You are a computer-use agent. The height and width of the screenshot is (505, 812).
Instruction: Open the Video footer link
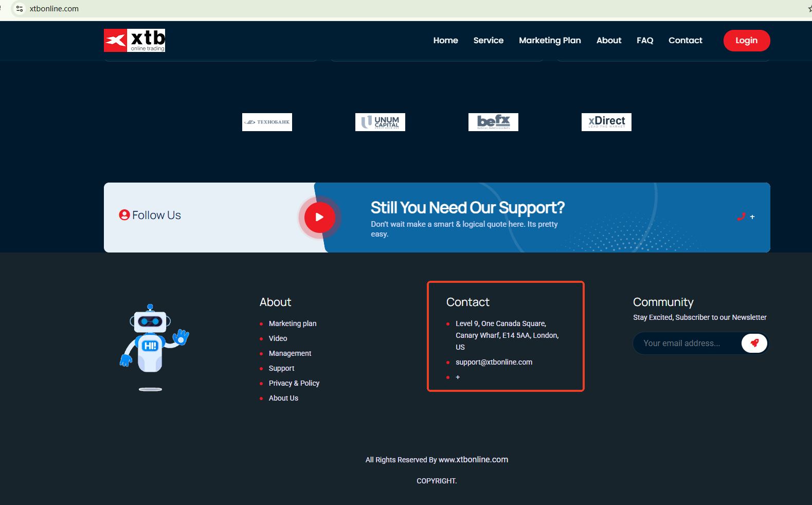(278, 338)
